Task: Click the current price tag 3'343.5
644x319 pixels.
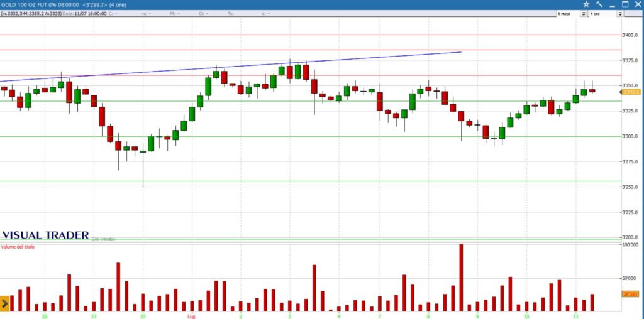Action: point(631,92)
